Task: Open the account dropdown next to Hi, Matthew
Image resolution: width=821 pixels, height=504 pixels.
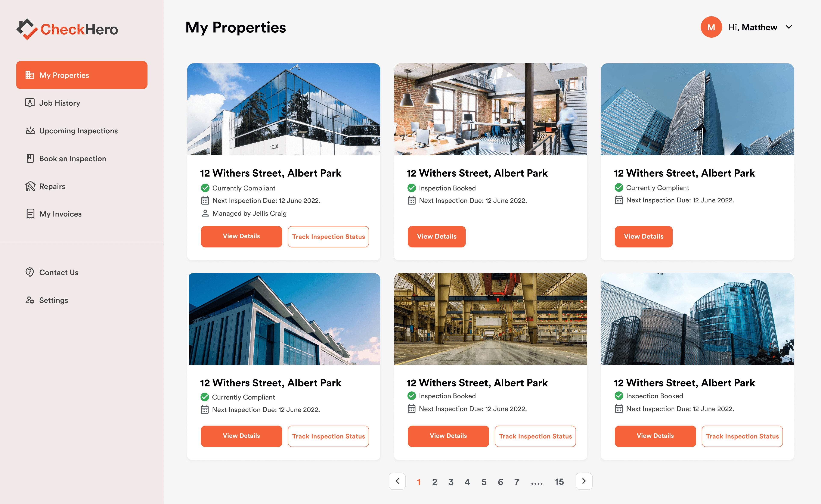Action: [x=789, y=27]
